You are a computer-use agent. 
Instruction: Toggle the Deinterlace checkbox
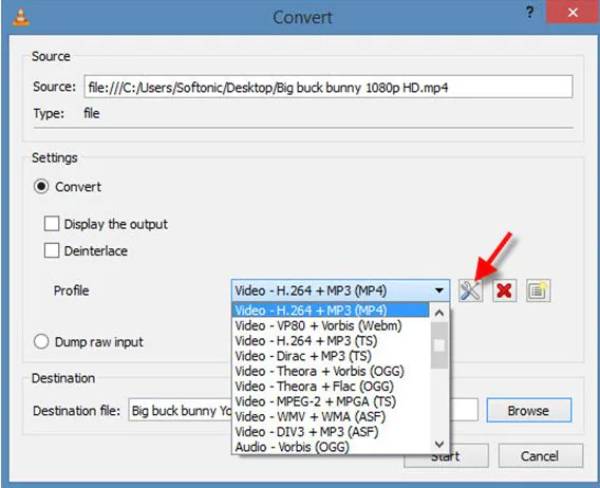point(52,251)
